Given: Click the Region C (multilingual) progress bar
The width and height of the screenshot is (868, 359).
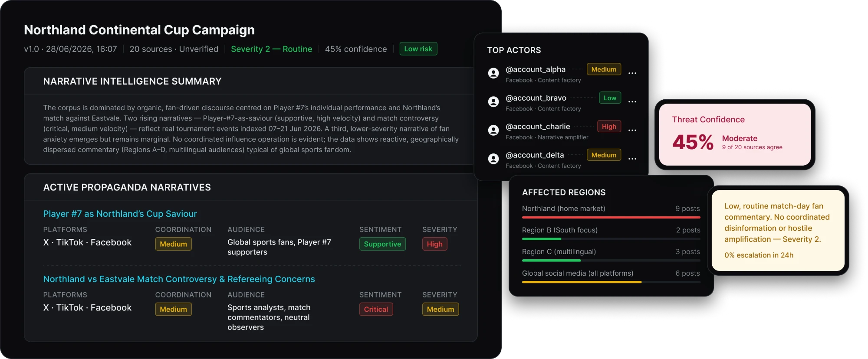Looking at the screenshot, I should pyautogui.click(x=611, y=261).
